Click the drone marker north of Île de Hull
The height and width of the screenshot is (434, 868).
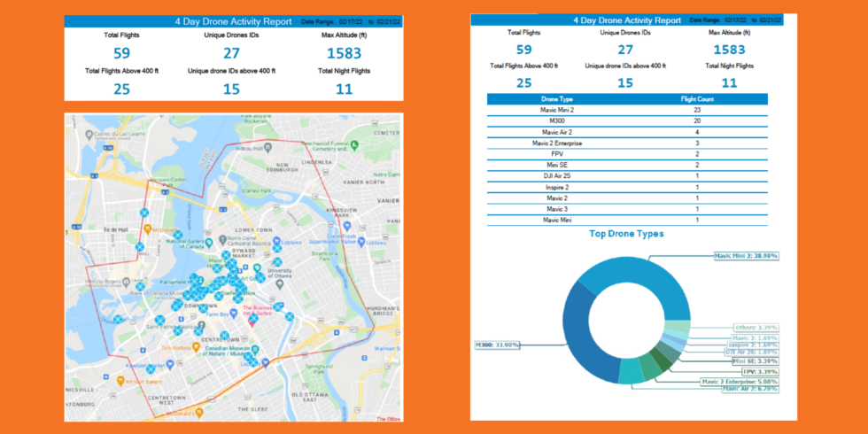click(144, 212)
